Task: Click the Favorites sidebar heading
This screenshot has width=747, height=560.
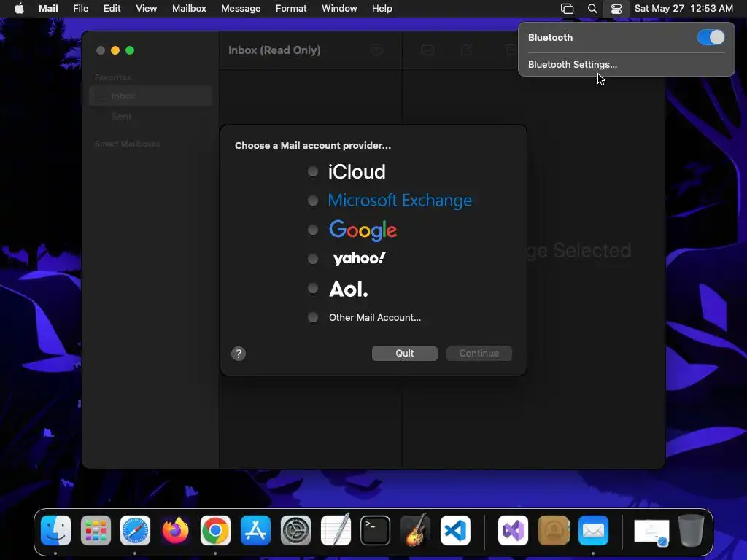Action: [x=112, y=77]
